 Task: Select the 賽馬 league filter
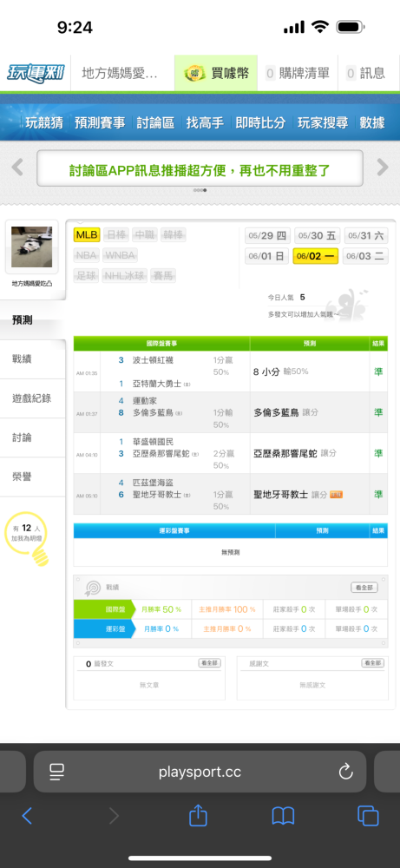(x=163, y=276)
